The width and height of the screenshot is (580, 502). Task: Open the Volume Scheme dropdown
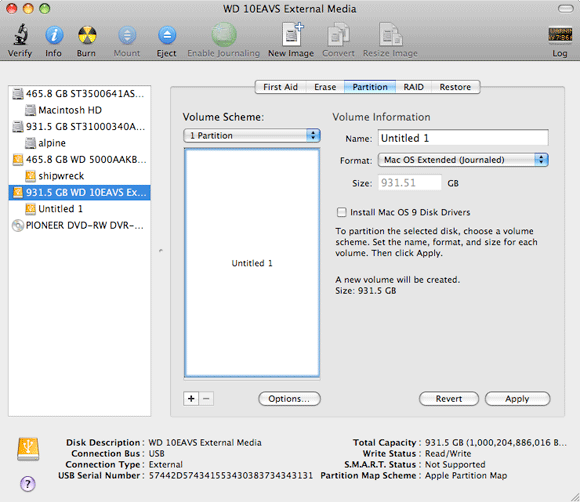pos(252,136)
